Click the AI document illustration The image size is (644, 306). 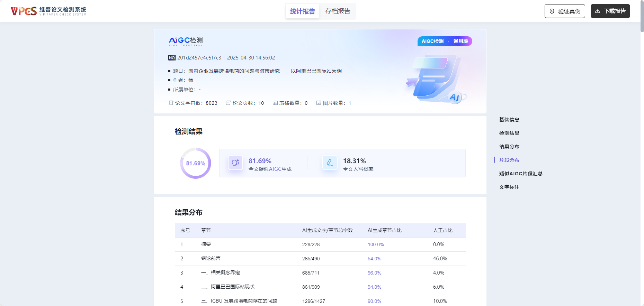coord(436,80)
